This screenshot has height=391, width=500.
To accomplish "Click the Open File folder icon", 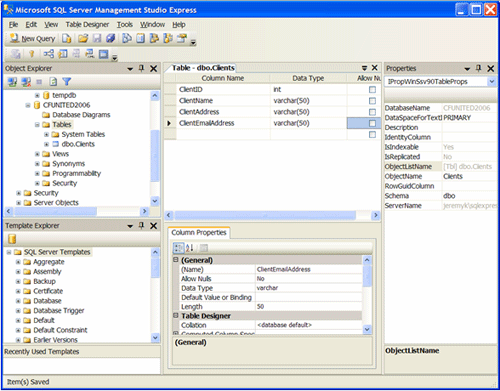I will (x=83, y=39).
